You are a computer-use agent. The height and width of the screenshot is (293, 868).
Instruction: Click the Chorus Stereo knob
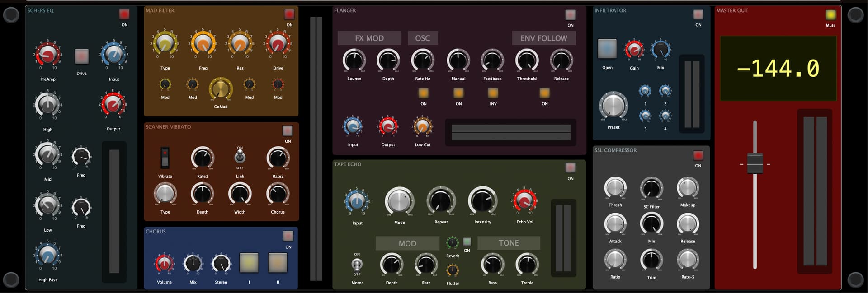[x=221, y=264]
